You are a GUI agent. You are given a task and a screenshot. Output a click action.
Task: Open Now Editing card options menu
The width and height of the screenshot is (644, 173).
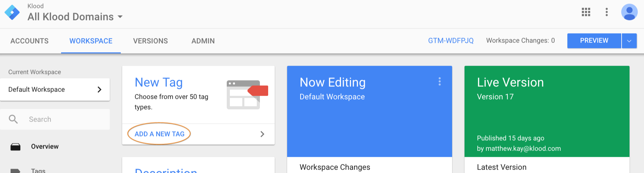pyautogui.click(x=439, y=81)
